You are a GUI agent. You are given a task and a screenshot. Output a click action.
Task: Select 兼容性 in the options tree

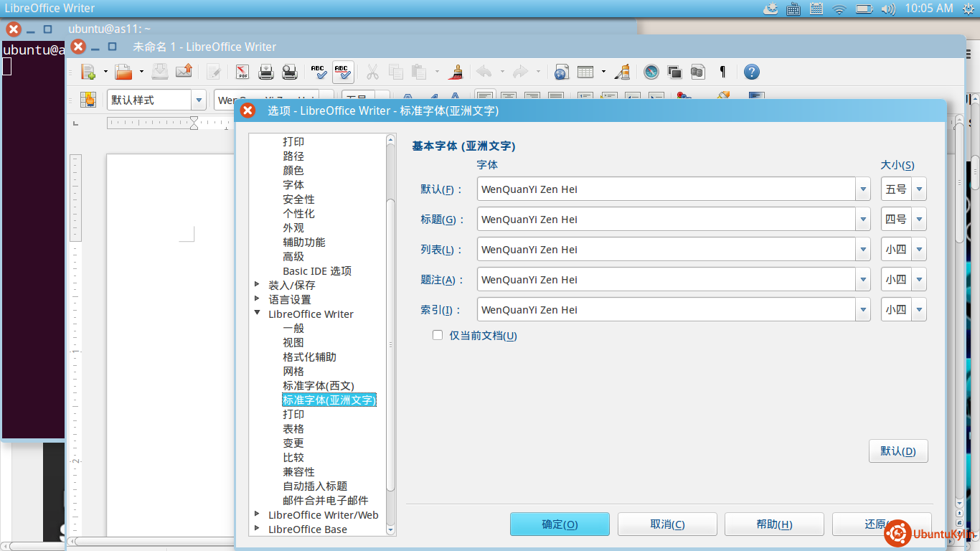pos(298,471)
